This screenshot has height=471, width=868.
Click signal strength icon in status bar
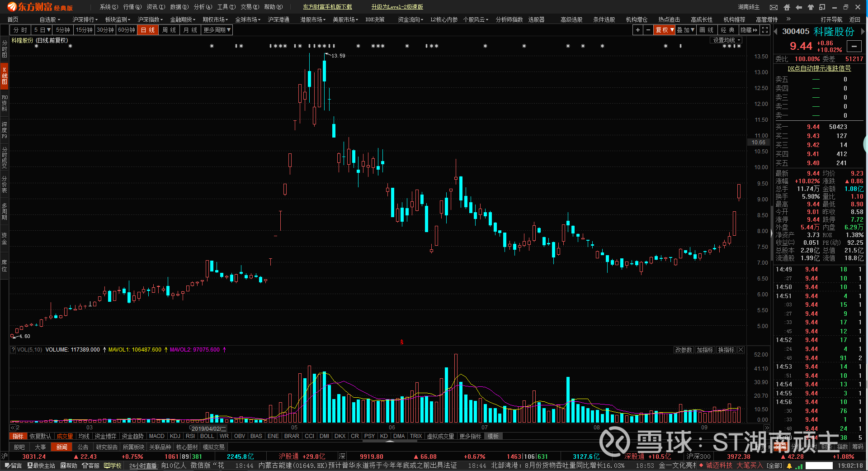coord(799,466)
